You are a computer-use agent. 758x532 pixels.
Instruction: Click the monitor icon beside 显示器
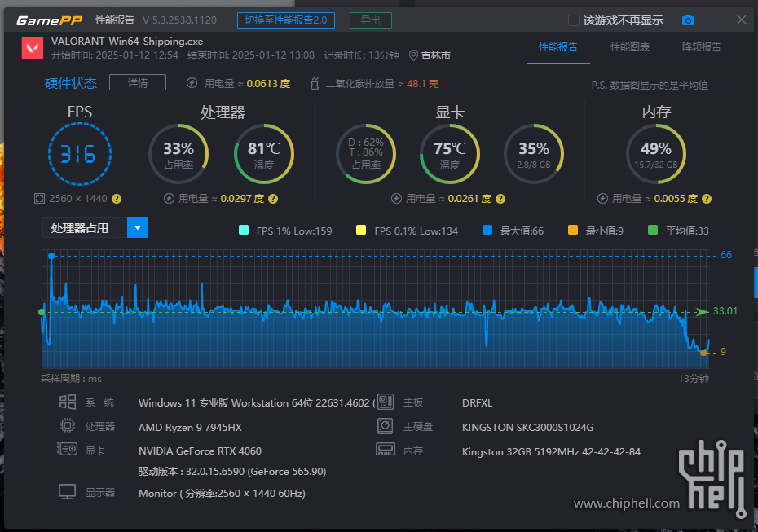67,492
